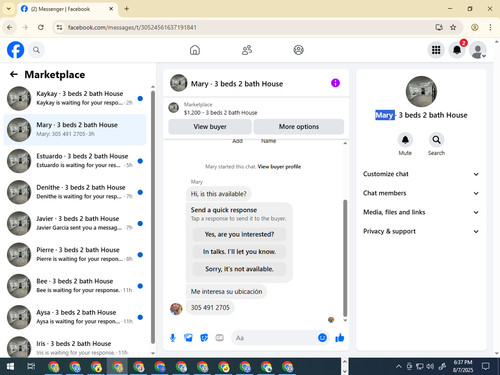Open Aysa's 3 beds 2 bath House chat
500x375 pixels.
point(75,317)
